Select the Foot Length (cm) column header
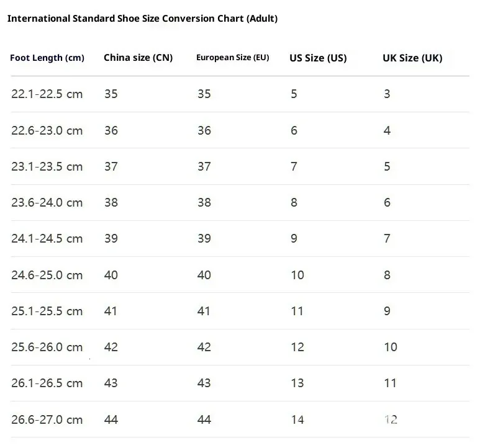Screen dimensions: 503x448 coord(47,58)
